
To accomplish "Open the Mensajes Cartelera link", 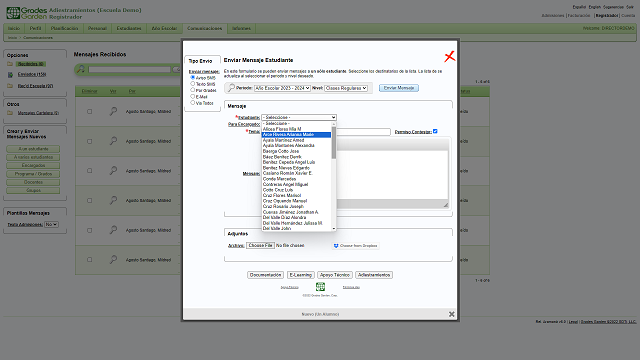I will (38, 113).
